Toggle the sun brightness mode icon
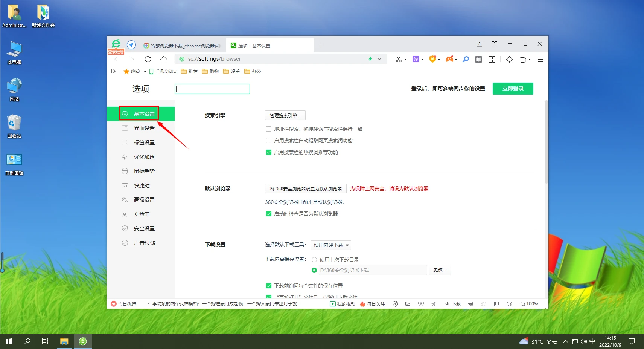The image size is (644, 349). (509, 59)
